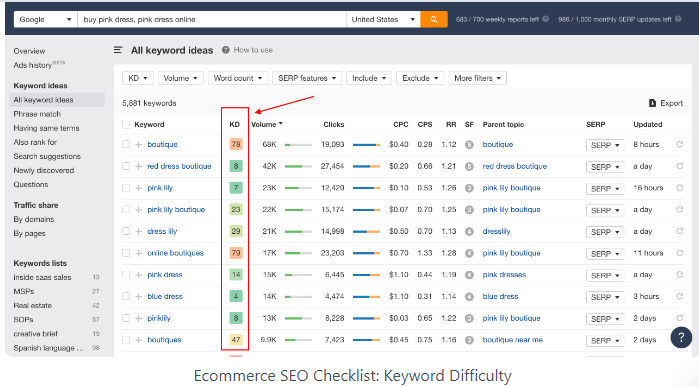Open Phrase match in sidebar

click(37, 114)
